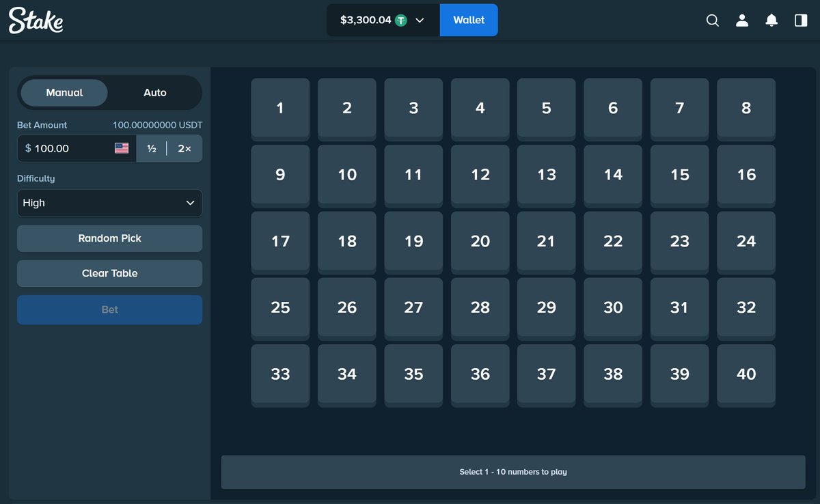Pick number 10 on the board
The image size is (820, 504).
[x=347, y=176]
